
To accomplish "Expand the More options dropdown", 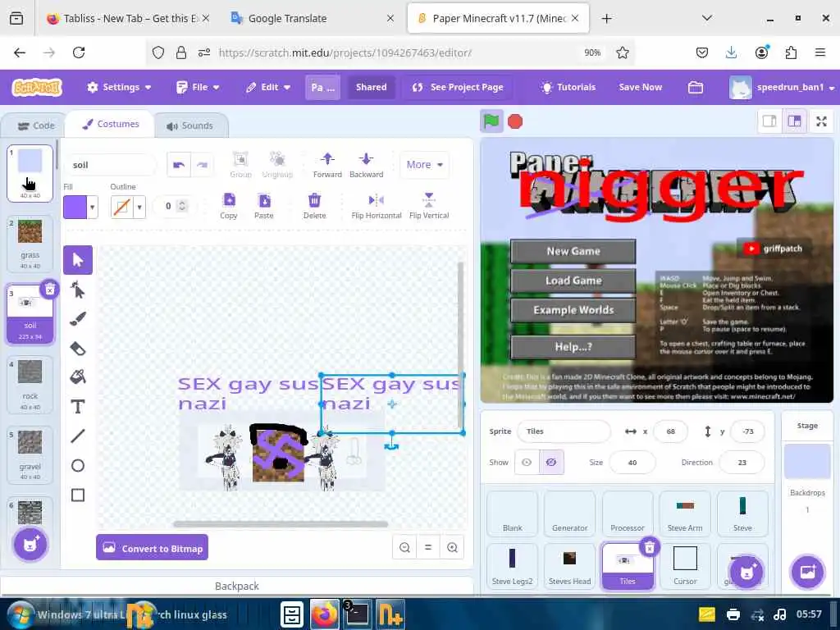I will (x=424, y=165).
